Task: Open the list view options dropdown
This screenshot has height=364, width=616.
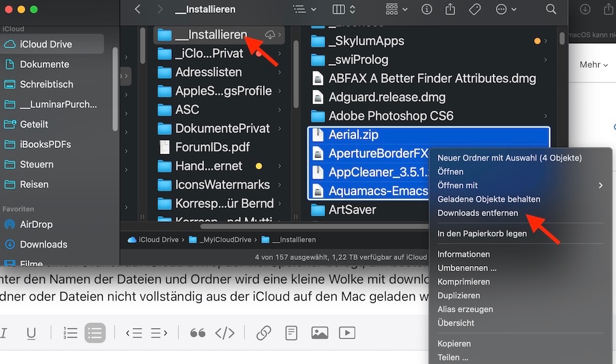Action: click(x=304, y=9)
